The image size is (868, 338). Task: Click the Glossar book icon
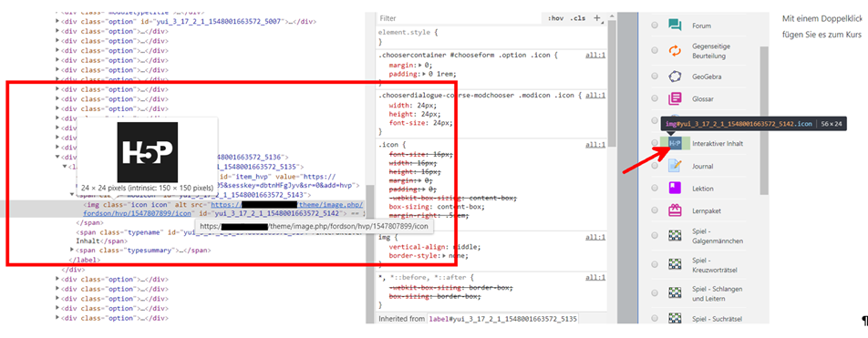pos(675,99)
